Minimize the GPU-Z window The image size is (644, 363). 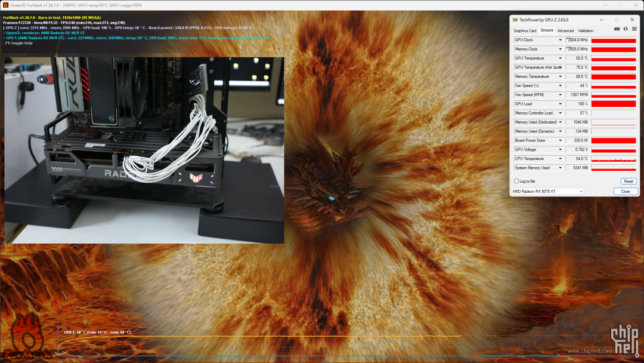[x=601, y=20]
